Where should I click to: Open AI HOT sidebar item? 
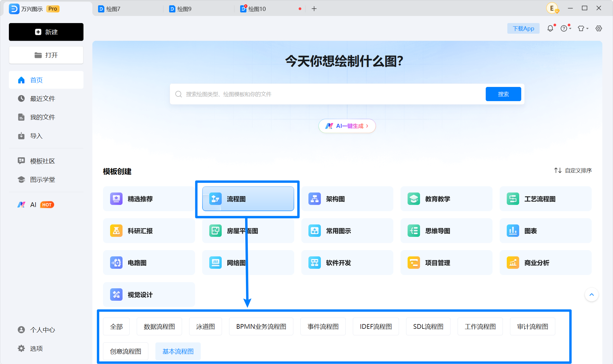click(x=46, y=205)
